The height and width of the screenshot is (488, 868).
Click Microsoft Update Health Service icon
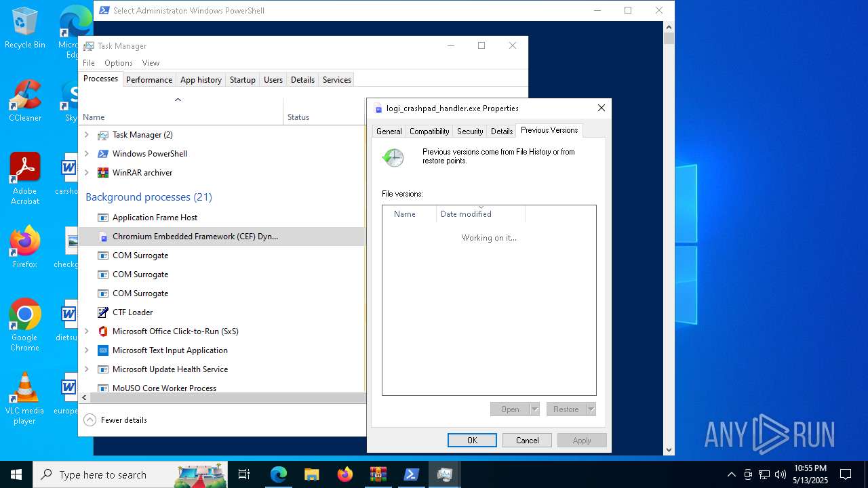tap(103, 369)
